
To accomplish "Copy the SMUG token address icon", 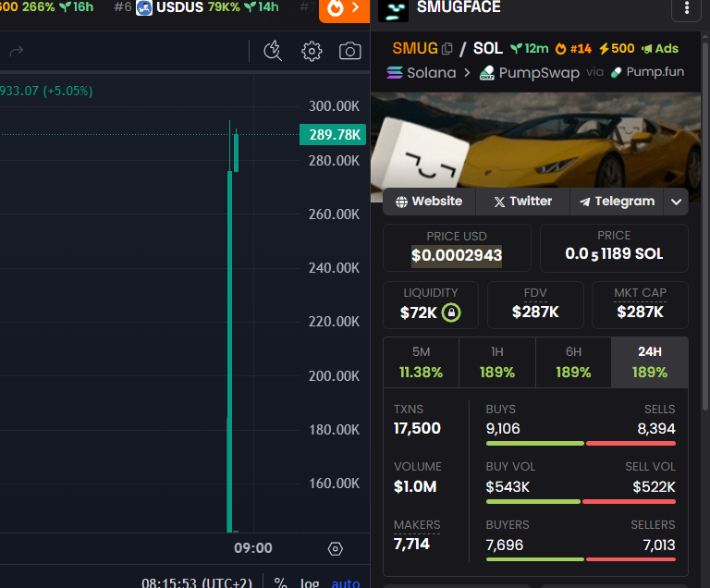I will pyautogui.click(x=447, y=48).
